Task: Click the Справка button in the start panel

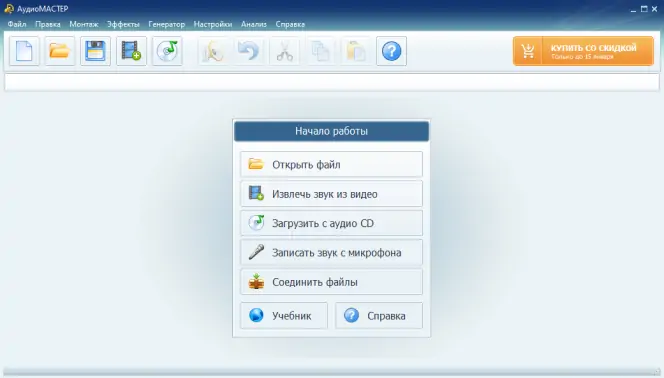Action: (x=379, y=316)
